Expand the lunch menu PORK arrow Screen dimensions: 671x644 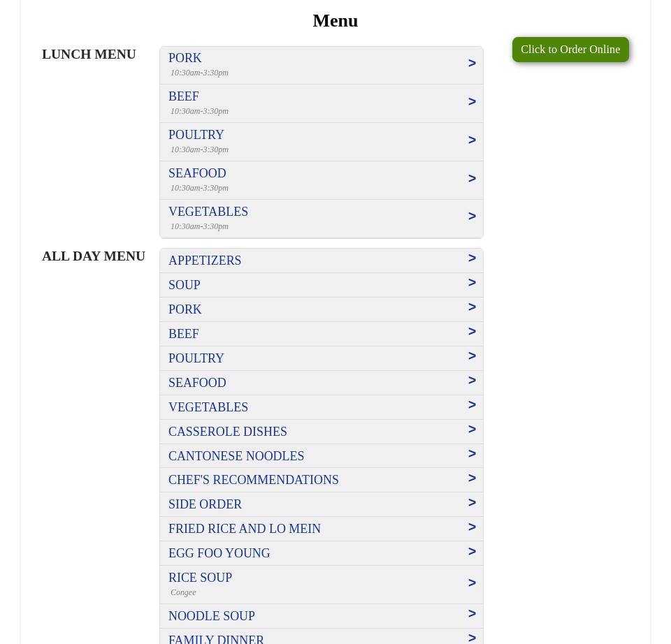point(472,64)
